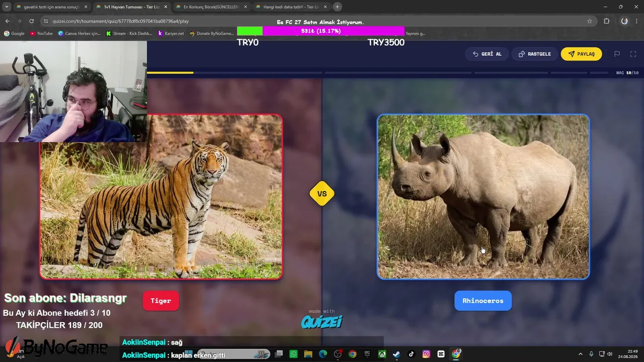Open the tab search dropdown
This screenshot has height=362, width=644.
coord(7,7)
